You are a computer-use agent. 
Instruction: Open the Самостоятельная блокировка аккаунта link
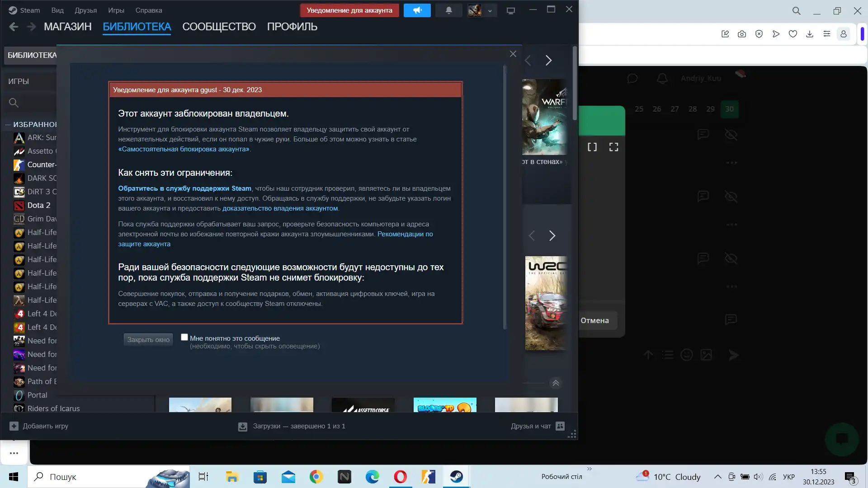pyautogui.click(x=184, y=149)
